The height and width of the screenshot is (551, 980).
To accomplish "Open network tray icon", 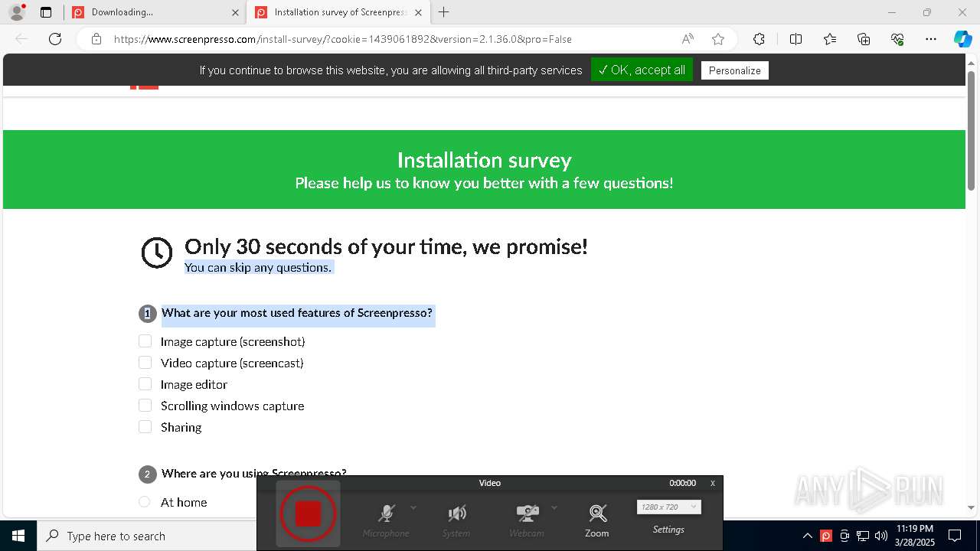I will [863, 536].
